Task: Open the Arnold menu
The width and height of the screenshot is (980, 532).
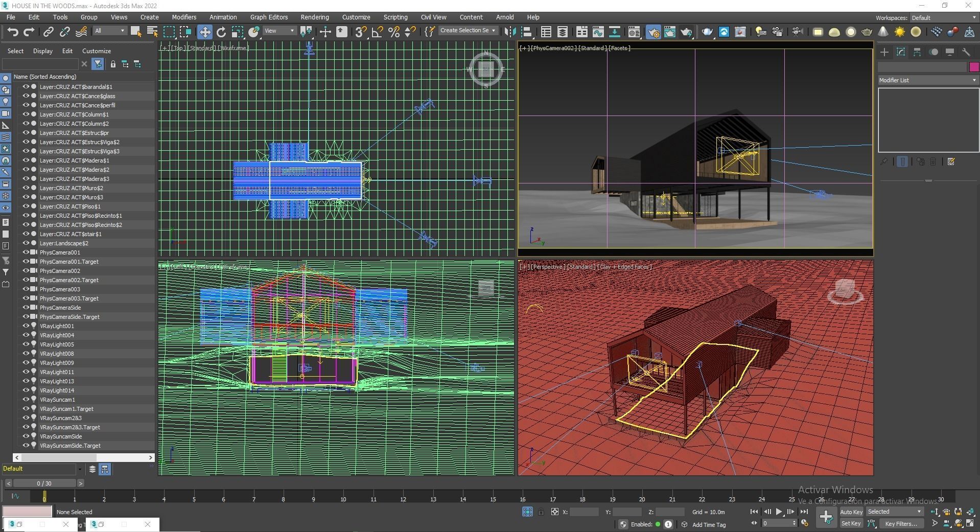Action: [x=505, y=17]
